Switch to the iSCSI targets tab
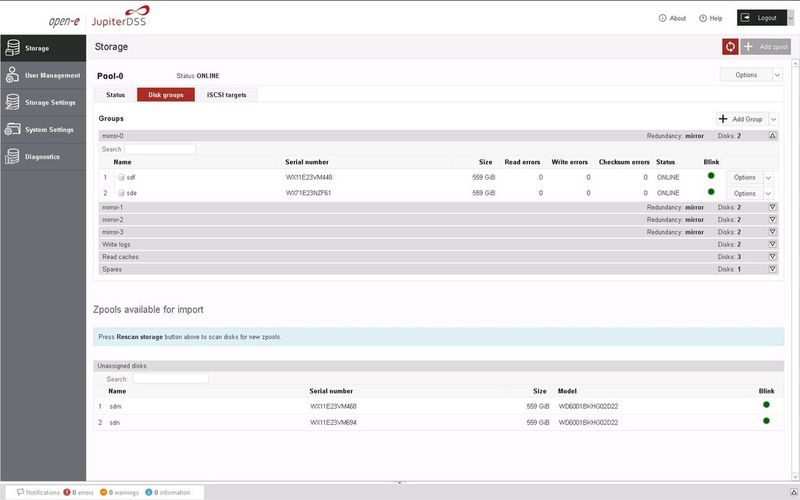Viewport: 800px width, 500px height. (226, 95)
